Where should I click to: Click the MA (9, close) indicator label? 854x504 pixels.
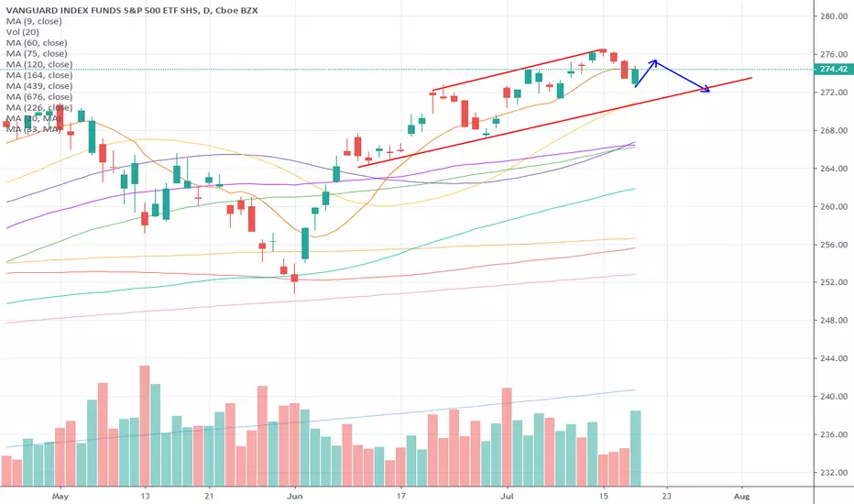(x=34, y=21)
